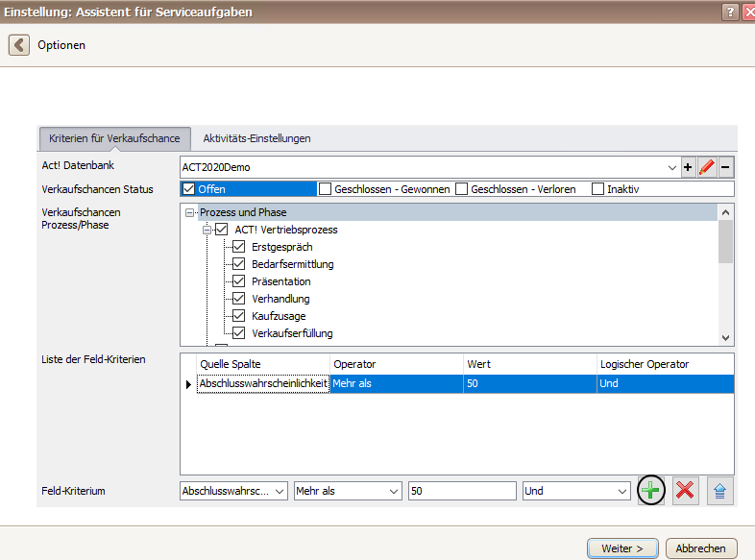Edit database using the red pencil icon
The image size is (755, 560).
707,167
